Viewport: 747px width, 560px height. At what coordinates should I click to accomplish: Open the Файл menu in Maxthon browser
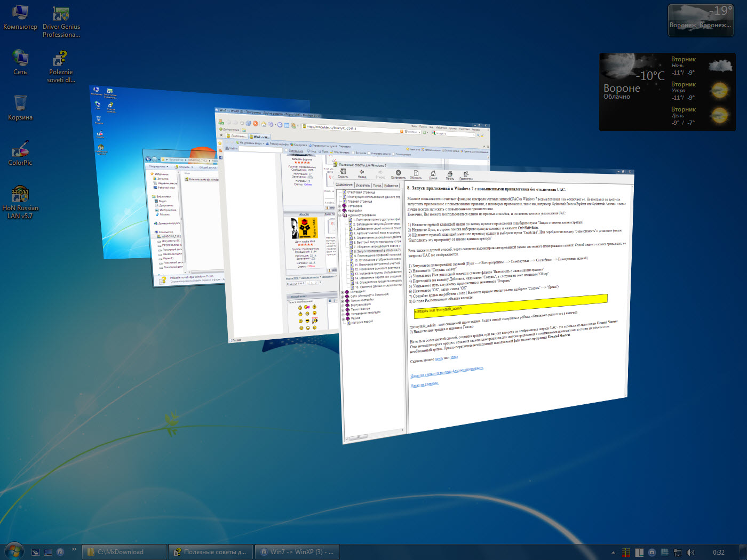pyautogui.click(x=414, y=126)
